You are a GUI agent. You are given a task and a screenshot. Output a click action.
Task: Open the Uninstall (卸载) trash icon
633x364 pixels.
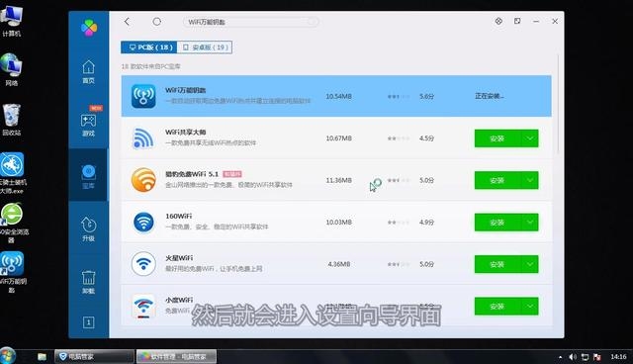pos(88,282)
